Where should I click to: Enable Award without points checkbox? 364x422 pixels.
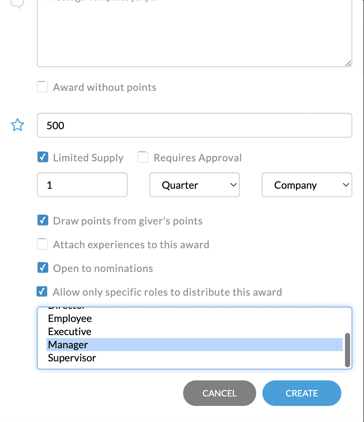[x=42, y=87]
